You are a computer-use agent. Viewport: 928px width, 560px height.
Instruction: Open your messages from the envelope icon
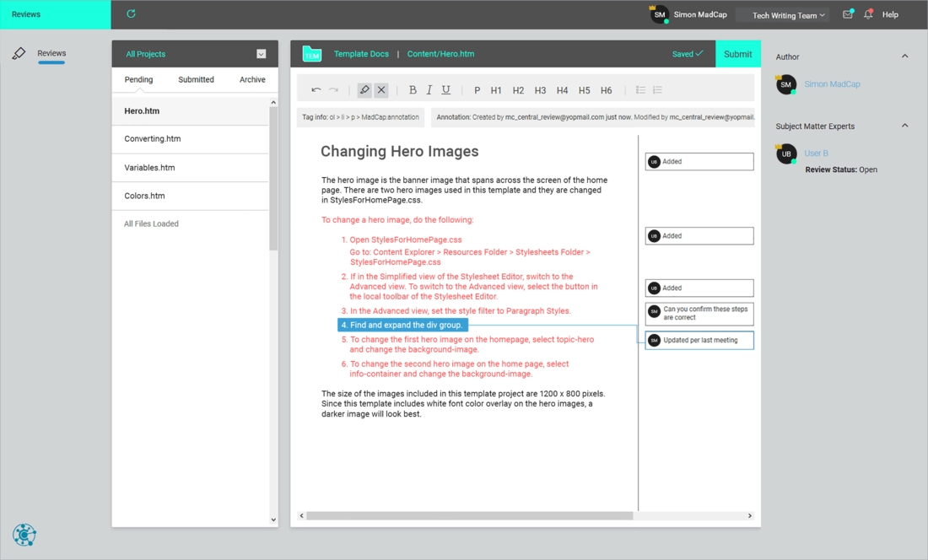[847, 14]
